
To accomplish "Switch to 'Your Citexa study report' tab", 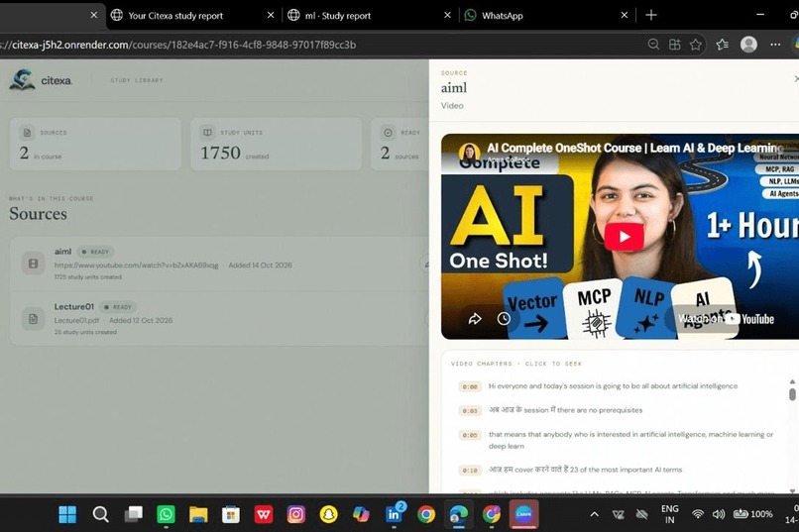I will [x=175, y=16].
